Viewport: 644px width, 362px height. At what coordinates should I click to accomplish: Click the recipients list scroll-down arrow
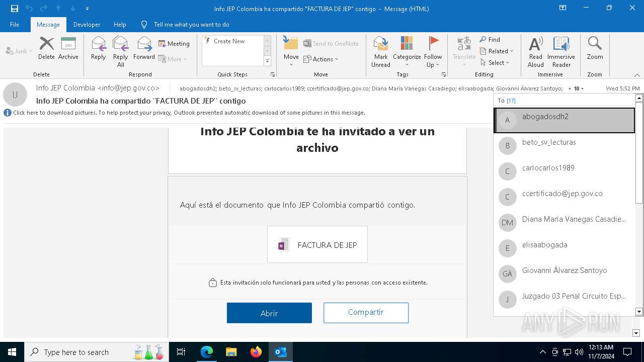click(639, 312)
